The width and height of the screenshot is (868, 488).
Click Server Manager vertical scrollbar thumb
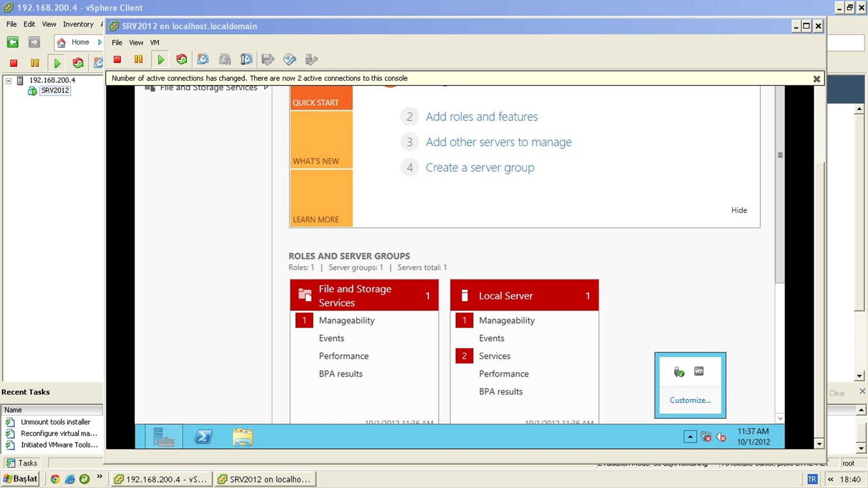coord(780,184)
